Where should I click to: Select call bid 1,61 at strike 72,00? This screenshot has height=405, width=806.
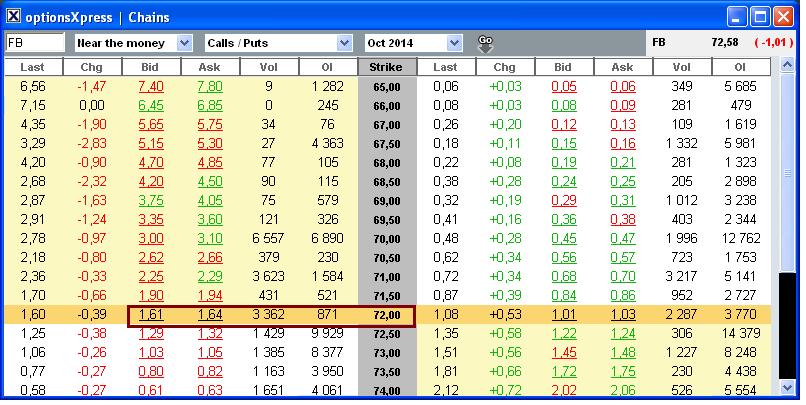[x=150, y=315]
